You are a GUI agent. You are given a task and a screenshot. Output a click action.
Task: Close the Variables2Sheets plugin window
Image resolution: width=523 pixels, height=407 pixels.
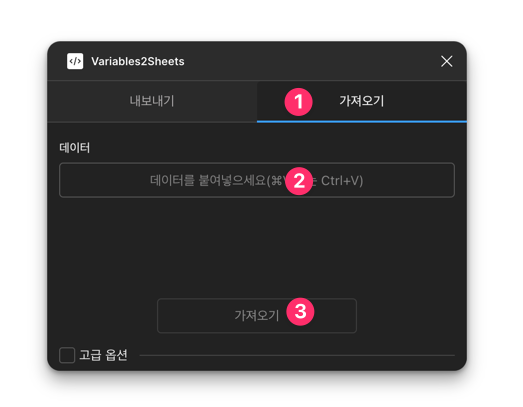(x=447, y=61)
